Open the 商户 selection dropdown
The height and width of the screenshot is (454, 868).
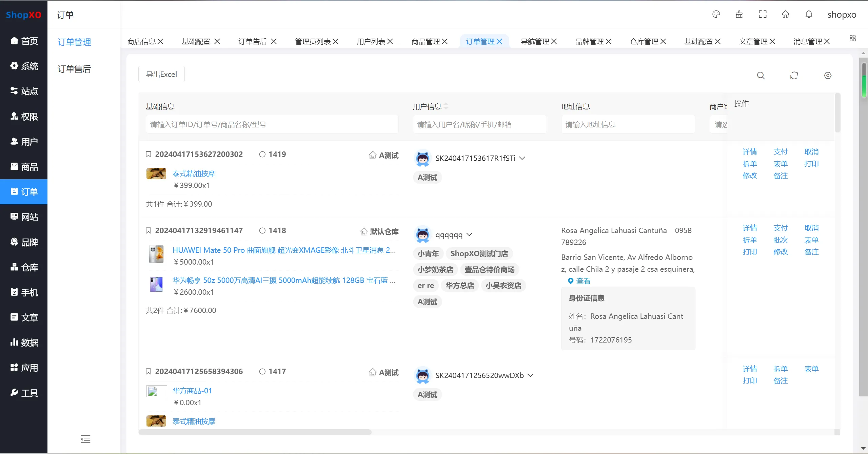coord(721,124)
